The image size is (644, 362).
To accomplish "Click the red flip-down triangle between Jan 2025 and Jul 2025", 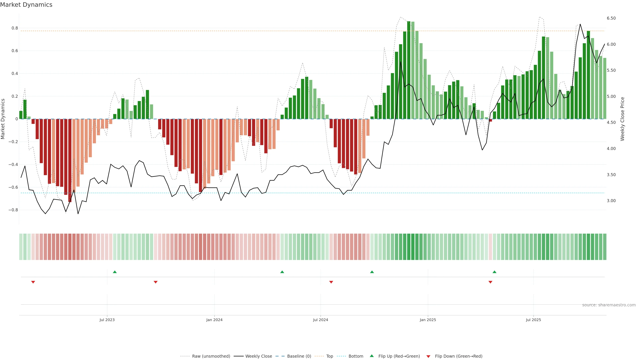I will point(490,282).
